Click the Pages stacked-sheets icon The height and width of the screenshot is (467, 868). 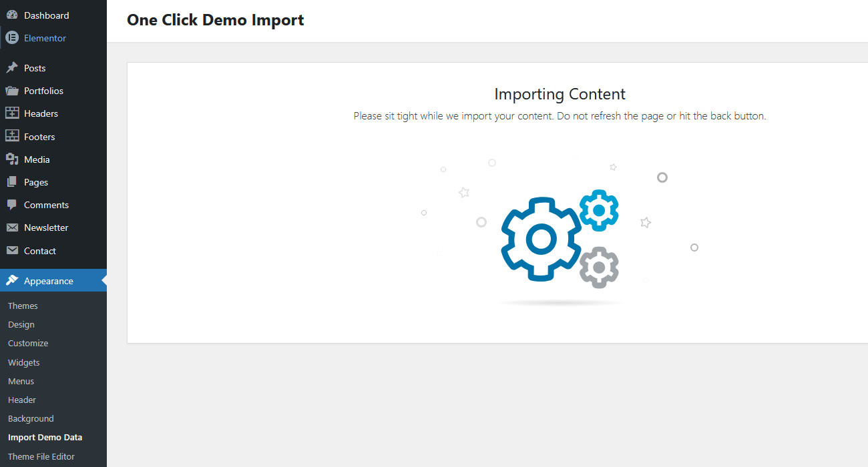11,181
